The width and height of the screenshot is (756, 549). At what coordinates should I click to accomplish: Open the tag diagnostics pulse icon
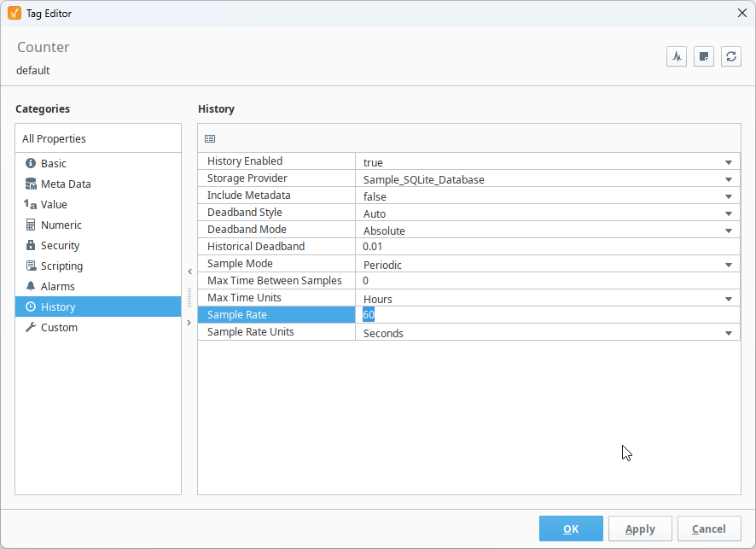click(x=677, y=56)
